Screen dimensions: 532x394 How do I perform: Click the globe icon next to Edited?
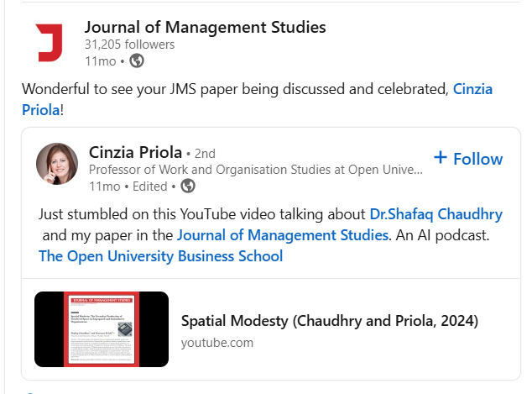188,186
